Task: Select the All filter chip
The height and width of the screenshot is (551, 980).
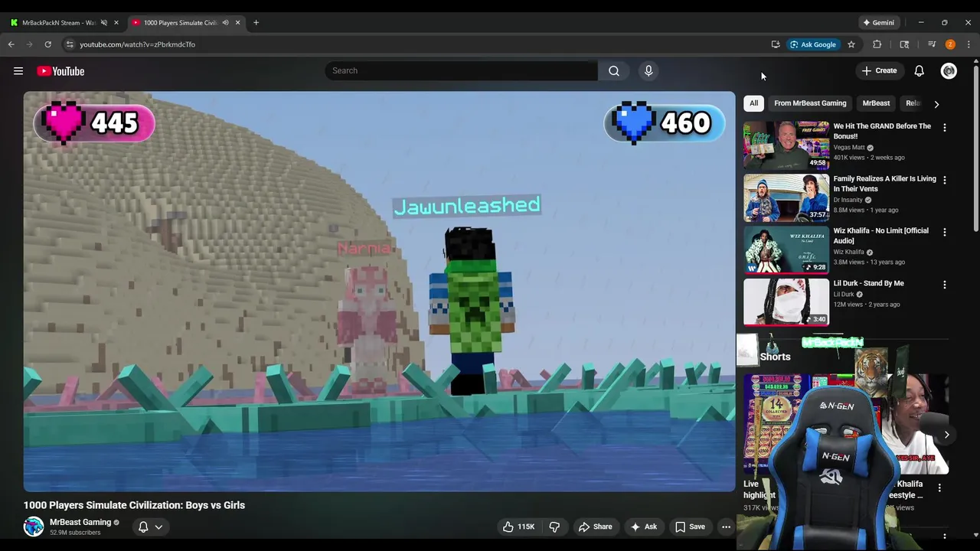Action: coord(753,103)
